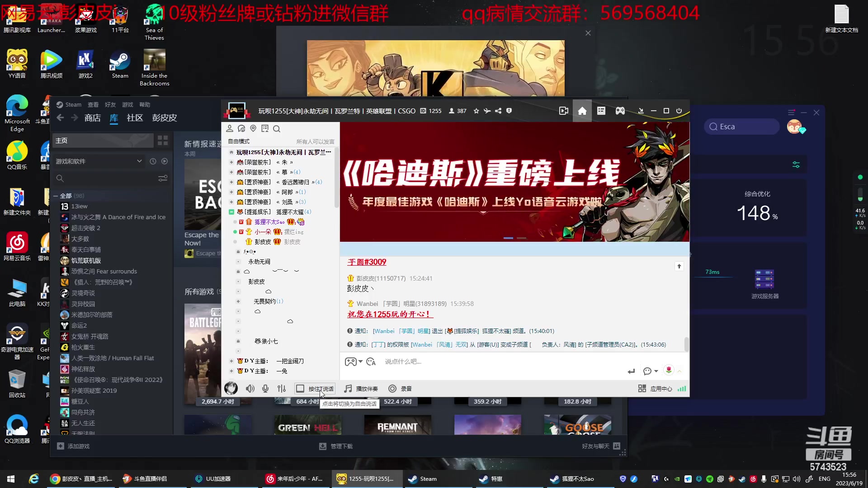Open the font style icon in chat input
Image resolution: width=868 pixels, height=488 pixels.
click(371, 362)
